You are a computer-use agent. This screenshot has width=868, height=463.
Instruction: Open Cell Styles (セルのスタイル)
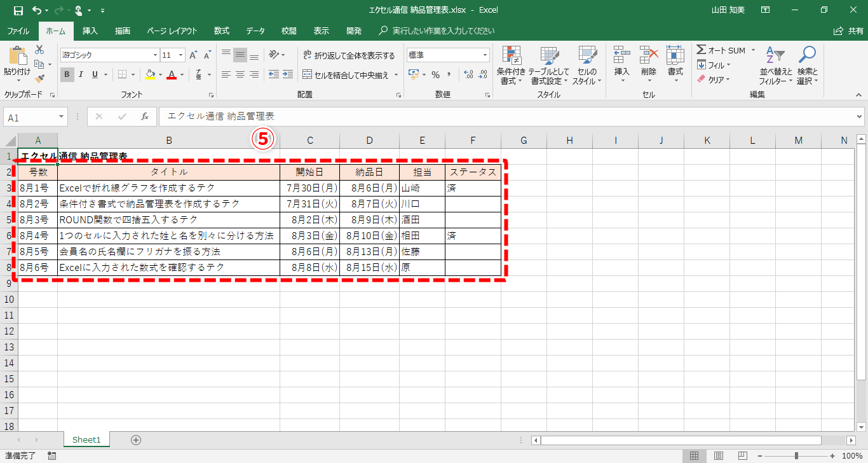tap(587, 66)
